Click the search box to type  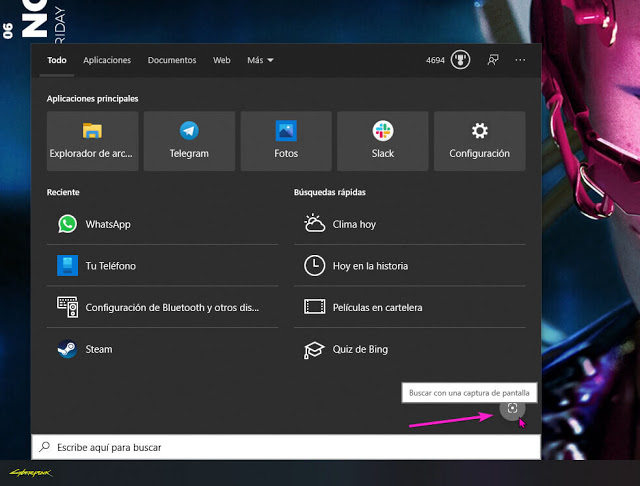[285, 447]
